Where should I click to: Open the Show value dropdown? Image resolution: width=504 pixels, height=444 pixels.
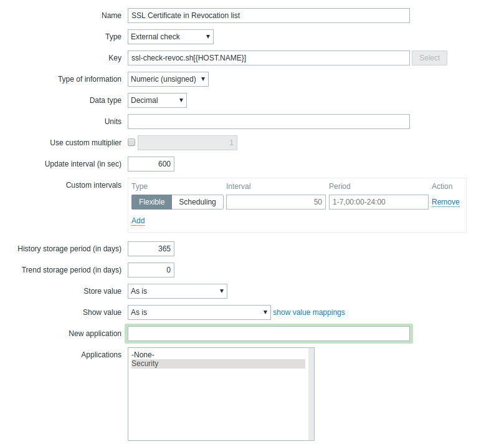(199, 312)
